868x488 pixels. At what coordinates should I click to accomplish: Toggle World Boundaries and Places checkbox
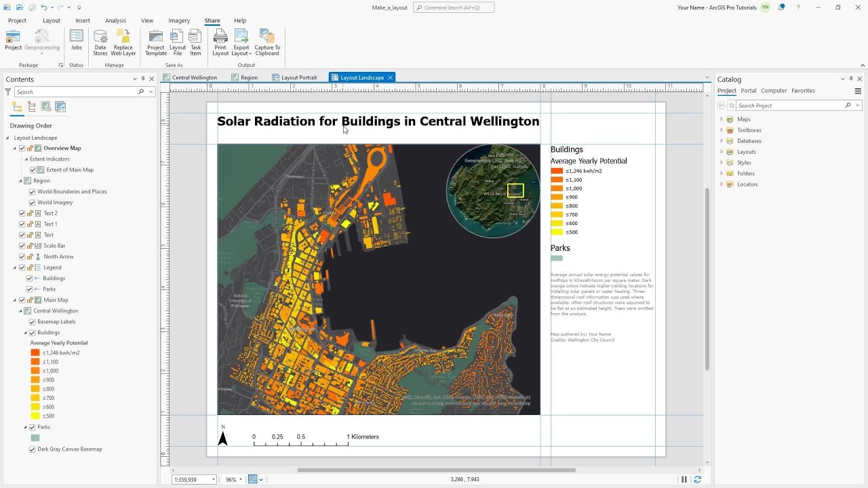click(32, 192)
